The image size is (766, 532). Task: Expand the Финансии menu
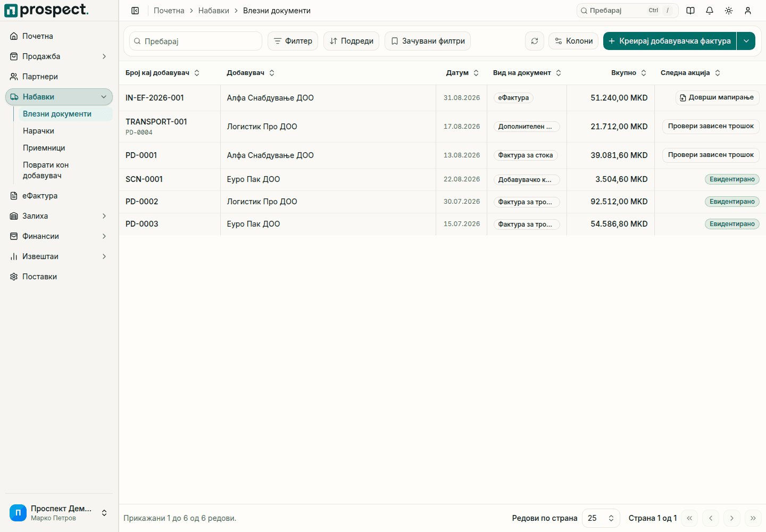tap(59, 236)
